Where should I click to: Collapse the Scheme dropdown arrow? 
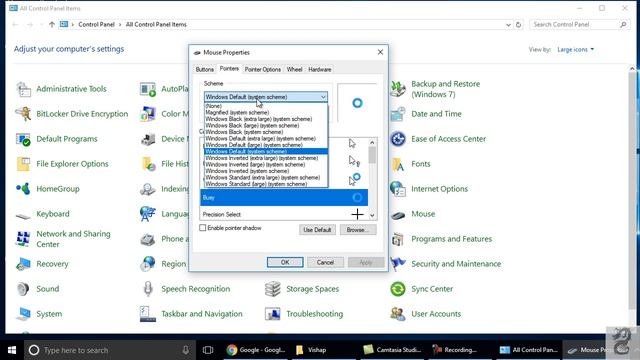pyautogui.click(x=323, y=97)
